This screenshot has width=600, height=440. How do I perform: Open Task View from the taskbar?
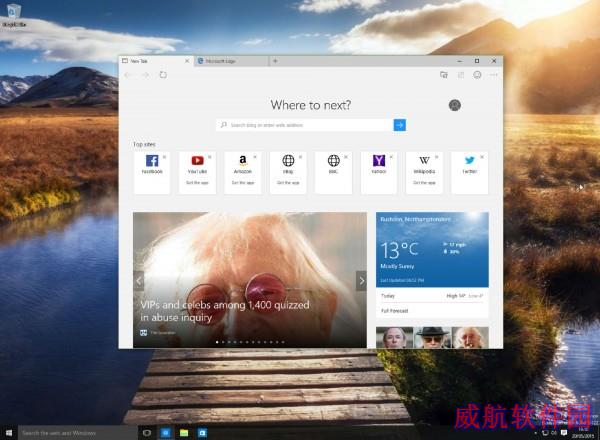point(147,433)
